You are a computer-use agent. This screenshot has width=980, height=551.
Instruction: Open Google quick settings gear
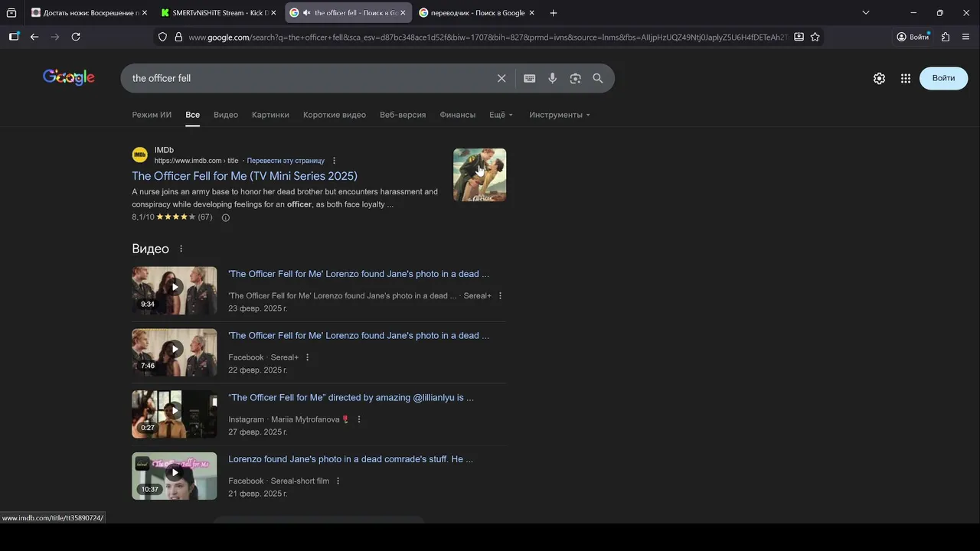pyautogui.click(x=879, y=78)
